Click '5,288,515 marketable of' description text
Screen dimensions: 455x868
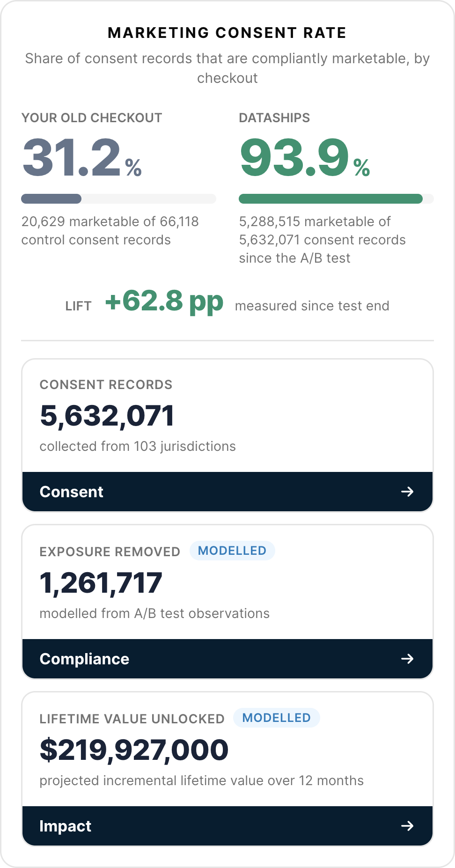[315, 221]
